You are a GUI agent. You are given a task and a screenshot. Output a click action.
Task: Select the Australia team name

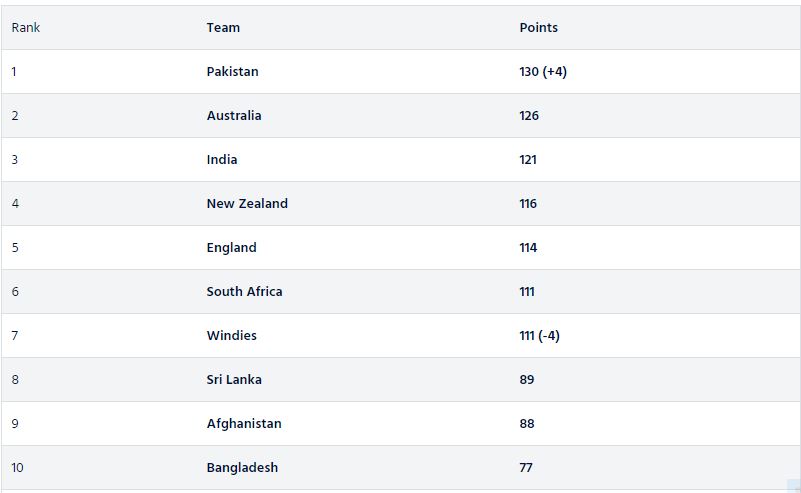(234, 116)
